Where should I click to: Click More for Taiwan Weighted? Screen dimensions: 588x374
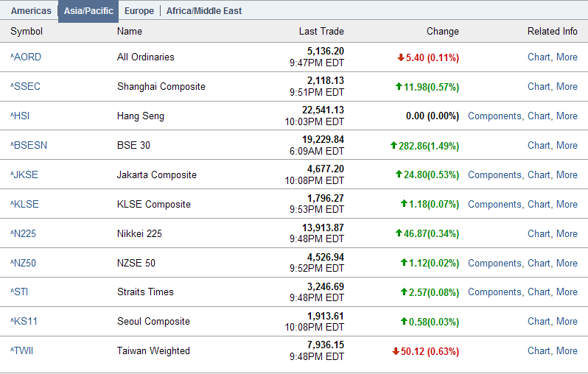[x=567, y=351]
